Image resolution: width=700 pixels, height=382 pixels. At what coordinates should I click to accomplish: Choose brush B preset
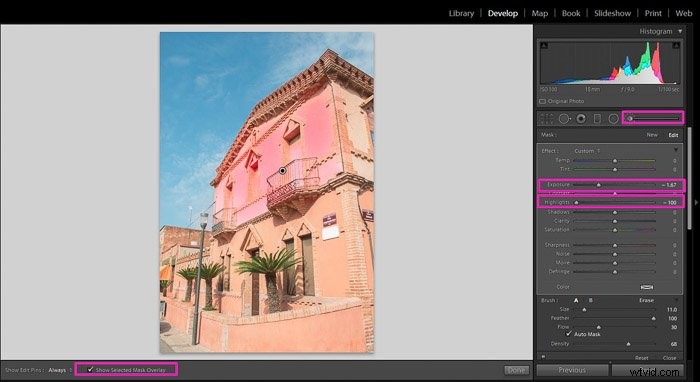click(591, 300)
